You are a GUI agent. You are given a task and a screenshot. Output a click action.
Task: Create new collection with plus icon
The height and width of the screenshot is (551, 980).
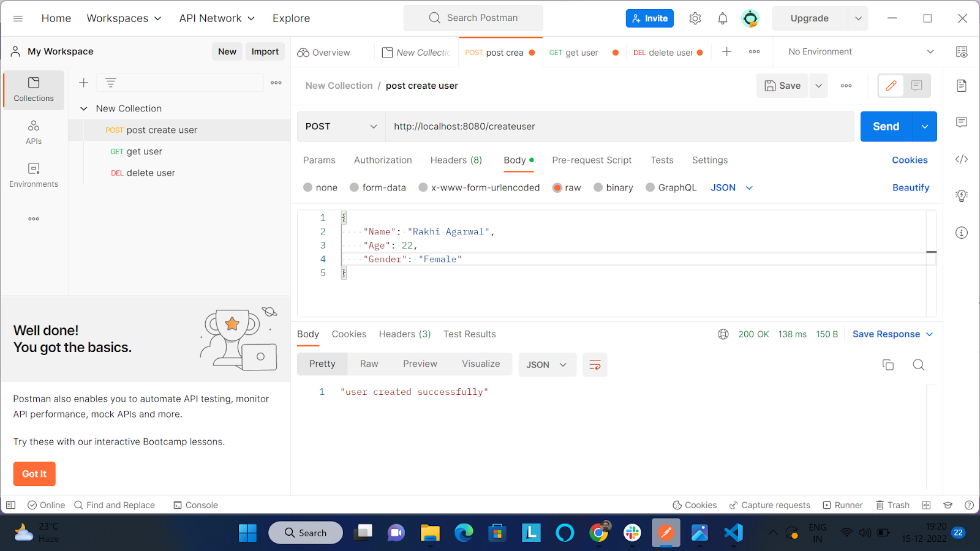click(x=84, y=83)
